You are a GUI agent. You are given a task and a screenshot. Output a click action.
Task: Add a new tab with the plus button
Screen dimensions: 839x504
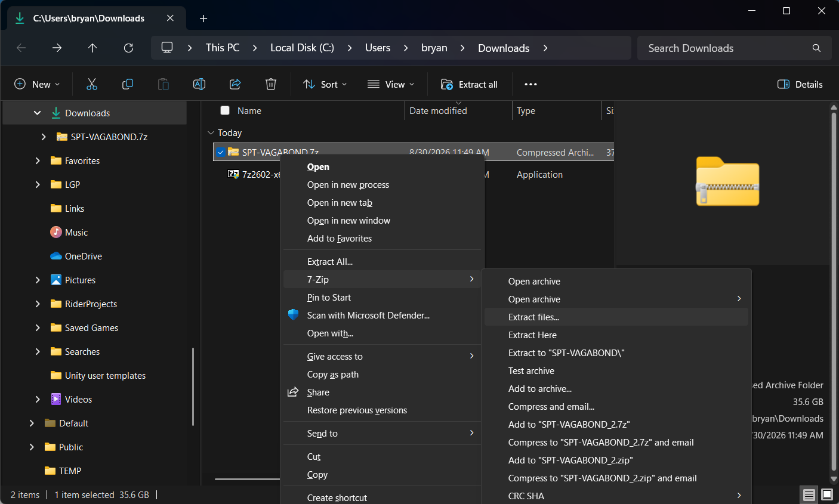click(x=203, y=18)
